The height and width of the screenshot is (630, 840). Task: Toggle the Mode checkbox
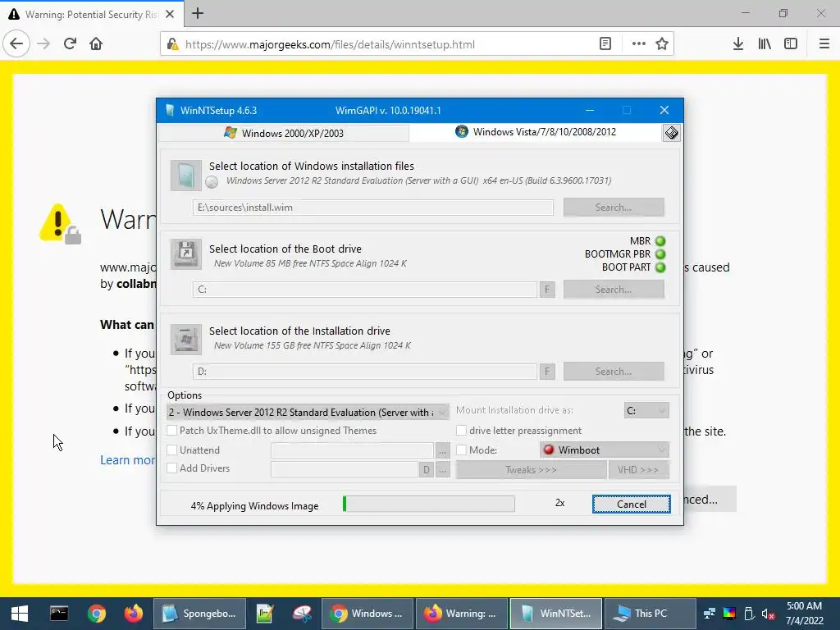[461, 450]
